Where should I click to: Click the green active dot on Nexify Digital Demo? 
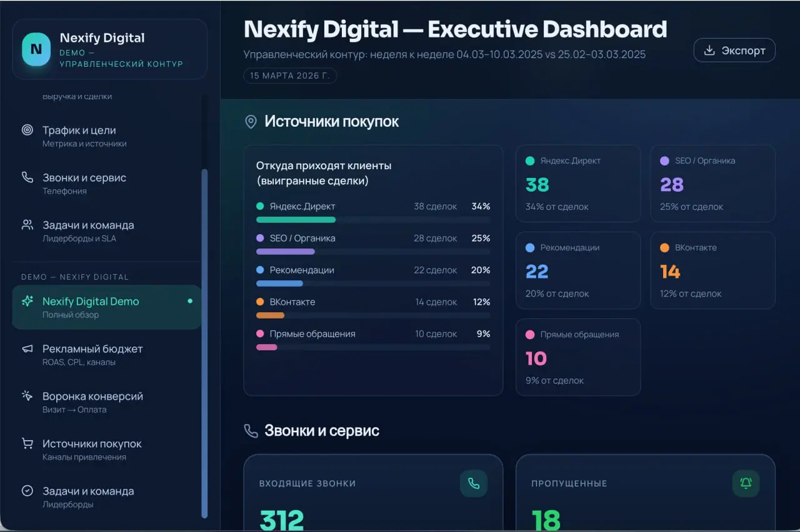coord(190,301)
